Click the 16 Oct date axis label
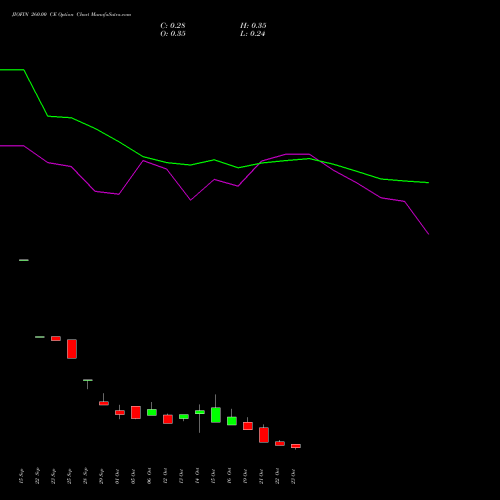Viewport: 500px width, 500px height. click(229, 476)
